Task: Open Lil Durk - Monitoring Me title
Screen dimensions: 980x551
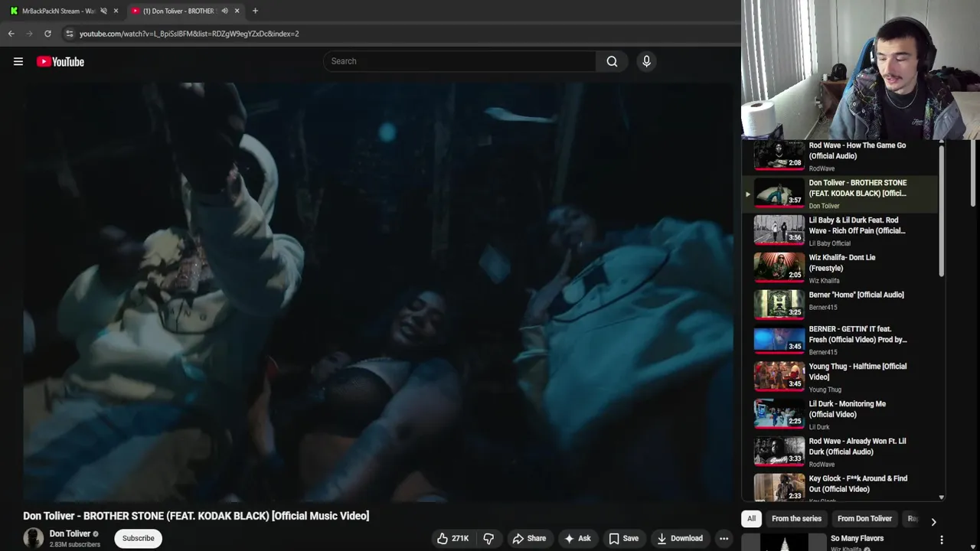Action: pos(848,409)
